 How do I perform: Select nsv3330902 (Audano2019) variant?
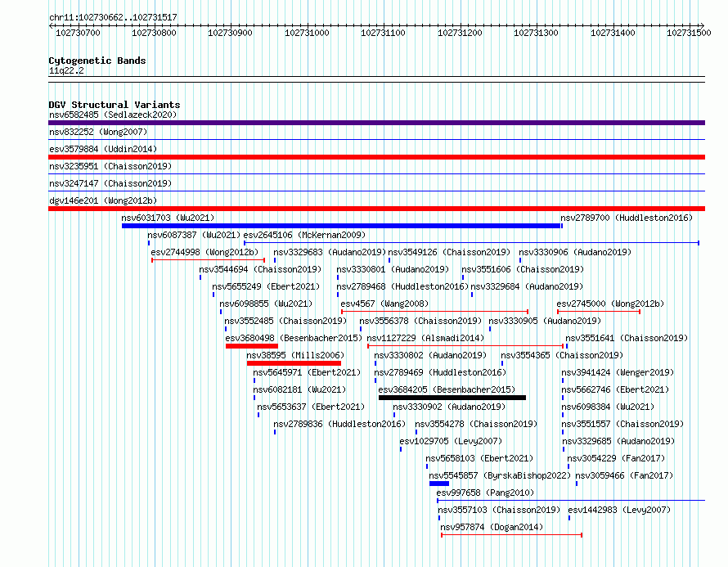tap(449, 407)
